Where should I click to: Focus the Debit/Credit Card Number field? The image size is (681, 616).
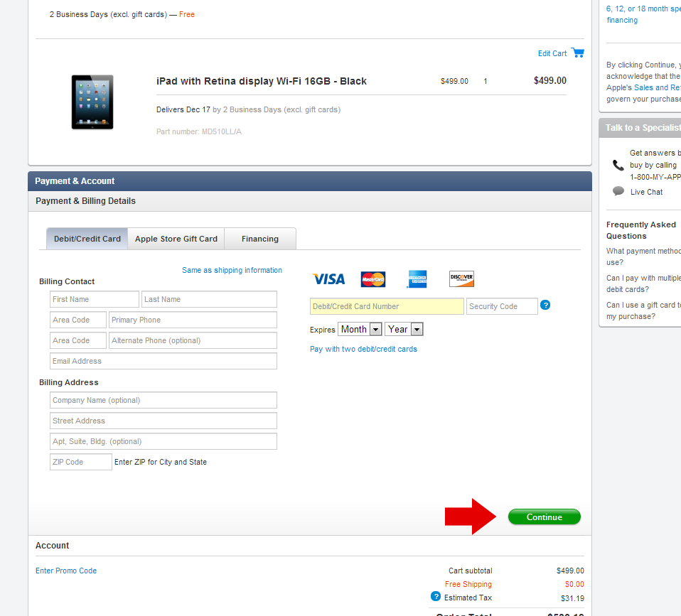387,306
